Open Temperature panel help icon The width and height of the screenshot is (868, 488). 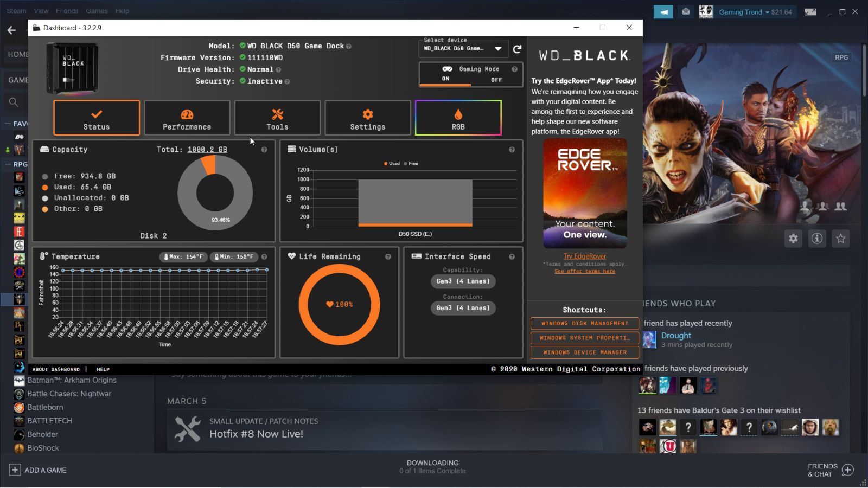point(264,257)
